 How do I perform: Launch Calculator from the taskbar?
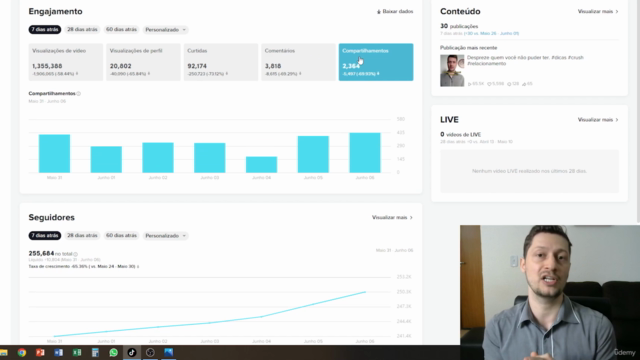[x=95, y=353]
